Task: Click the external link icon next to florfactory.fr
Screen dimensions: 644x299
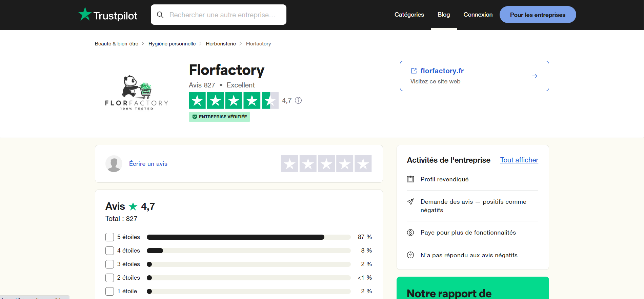Action: [414, 71]
